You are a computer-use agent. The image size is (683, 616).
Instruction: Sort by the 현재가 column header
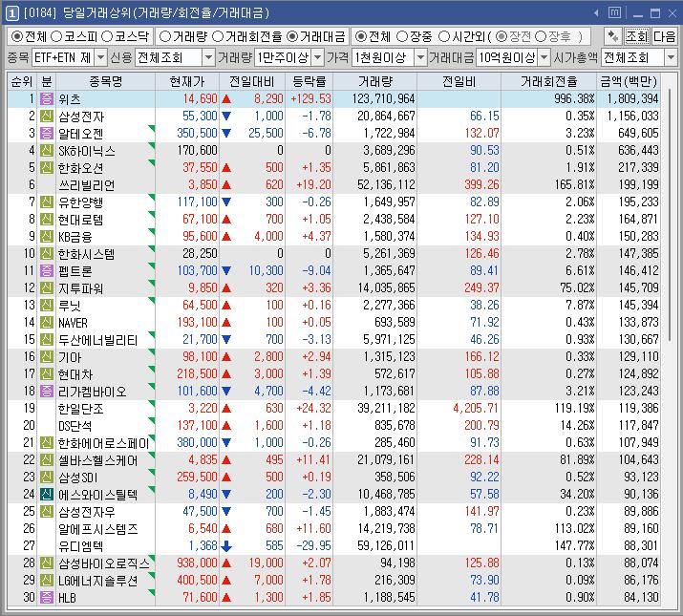187,81
